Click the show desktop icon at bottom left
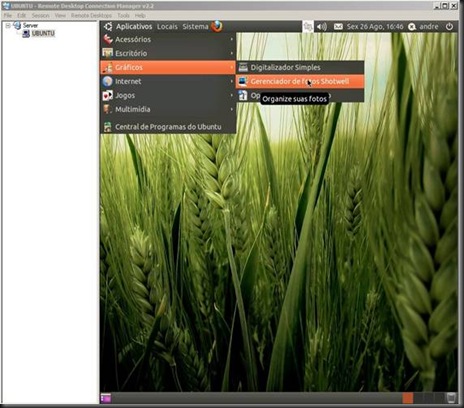The height and width of the screenshot is (408, 464). 106,398
